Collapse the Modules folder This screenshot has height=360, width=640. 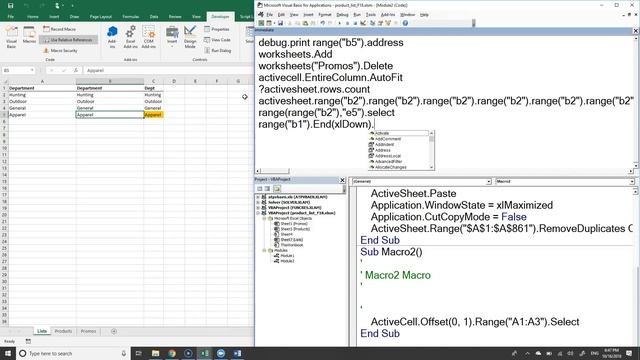[x=264, y=250]
